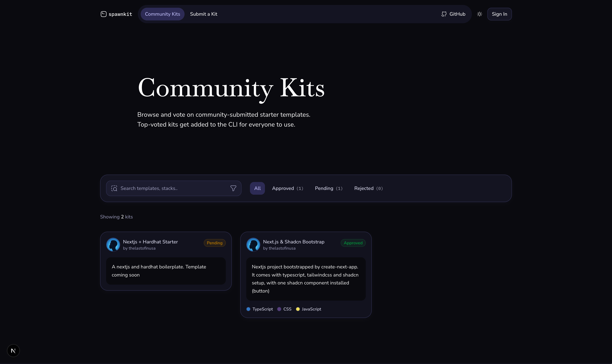Click the TypeScript blue dot indicator
Image resolution: width=612 pixels, height=364 pixels.
pyautogui.click(x=248, y=309)
